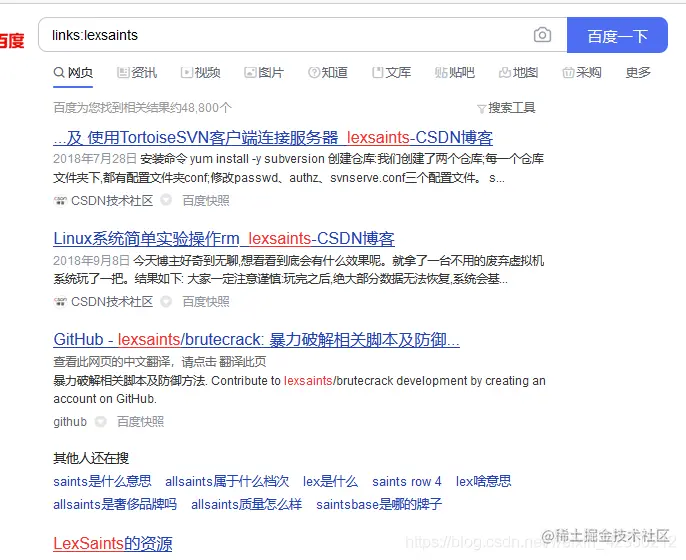The width and height of the screenshot is (686, 560).
Task: Click CSDN技术社区 source under TortoiseSVN result
Action: coord(112,201)
